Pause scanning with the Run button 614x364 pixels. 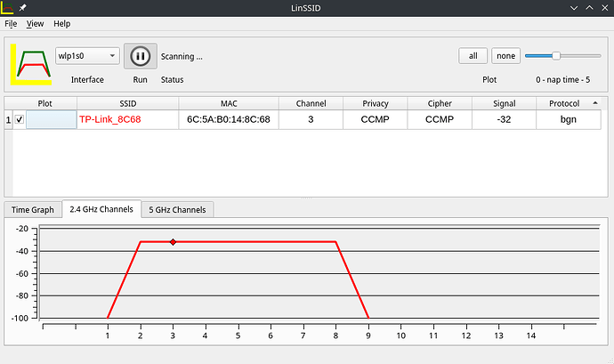(x=141, y=56)
